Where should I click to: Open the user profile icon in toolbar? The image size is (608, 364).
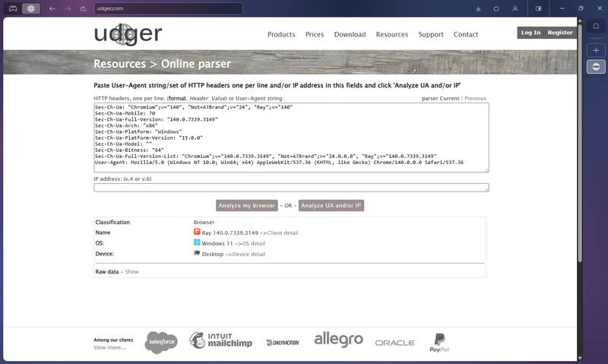coord(516,8)
